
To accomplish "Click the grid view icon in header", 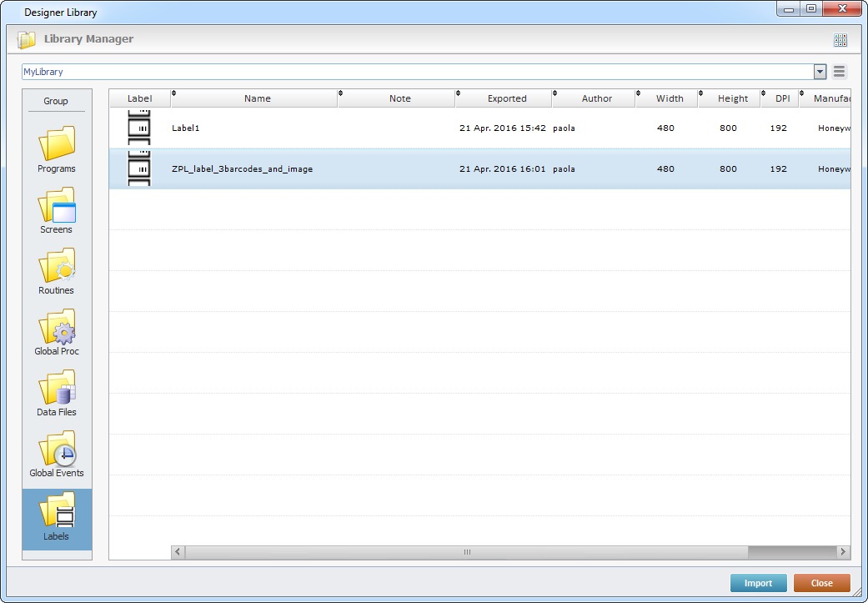I will point(840,40).
